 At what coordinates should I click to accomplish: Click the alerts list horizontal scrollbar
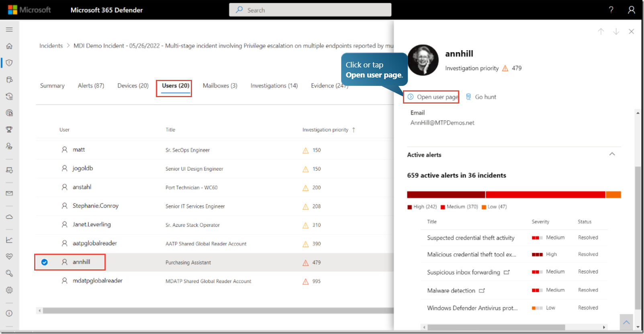coord(496,327)
